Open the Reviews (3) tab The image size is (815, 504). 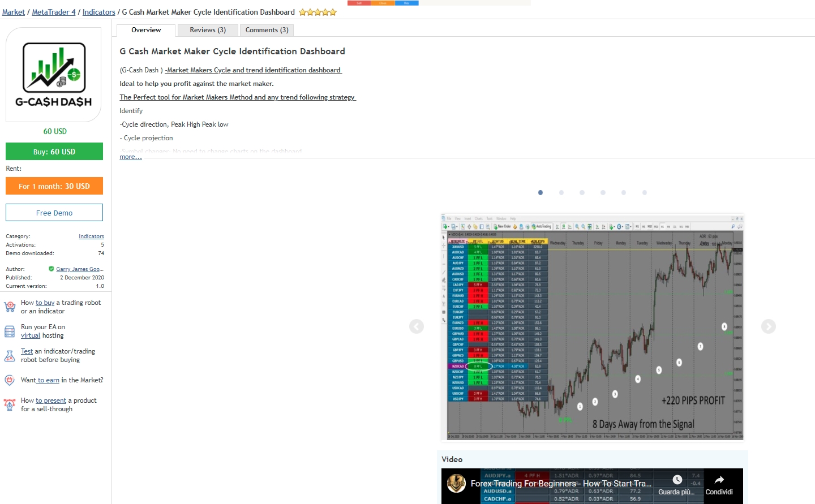208,30
